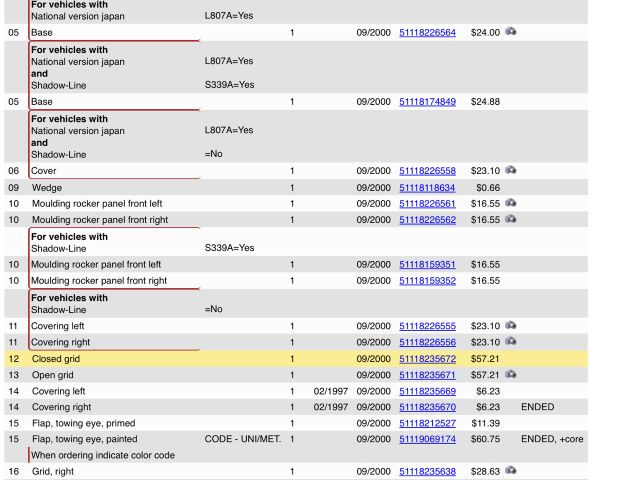Open the Closed grid part link 51118235672

pos(427,359)
